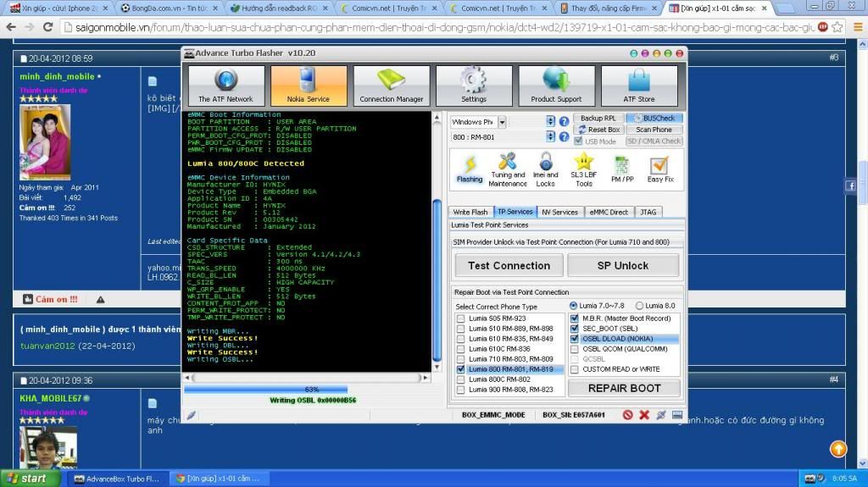Click the connection plug icon in status bar
The height and width of the screenshot is (487, 868).
pos(660,414)
